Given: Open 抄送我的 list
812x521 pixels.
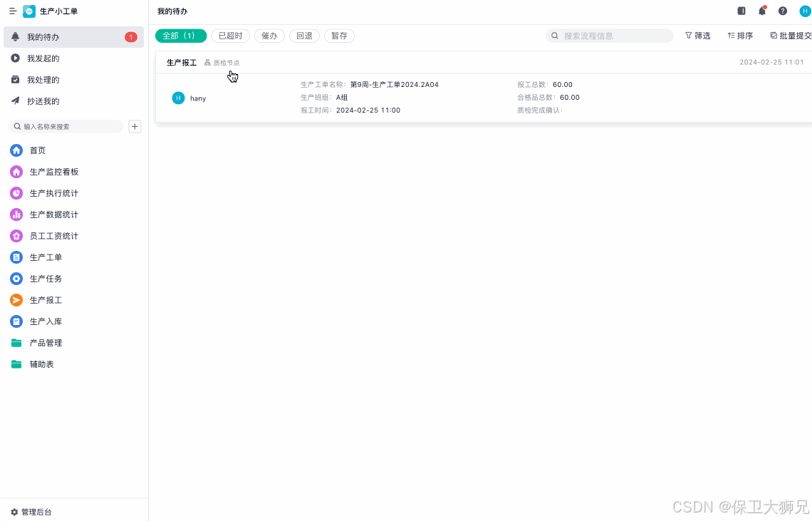Looking at the screenshot, I should (73, 100).
